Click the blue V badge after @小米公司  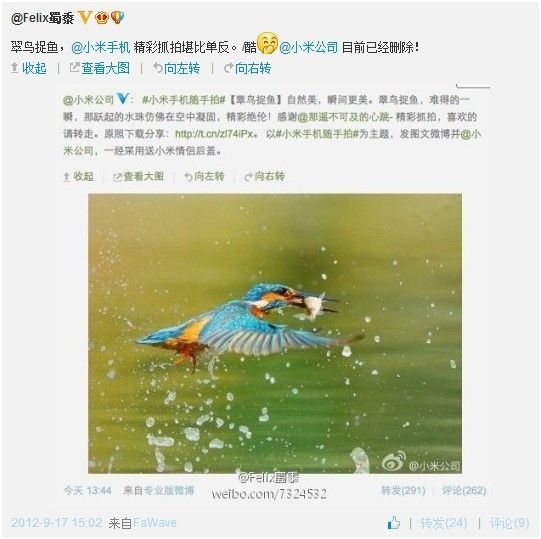coord(122,99)
